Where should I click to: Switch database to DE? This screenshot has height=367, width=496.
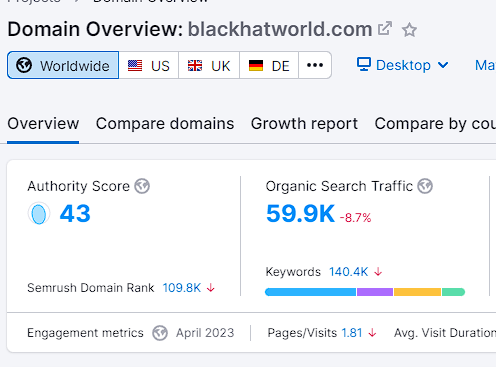click(269, 65)
